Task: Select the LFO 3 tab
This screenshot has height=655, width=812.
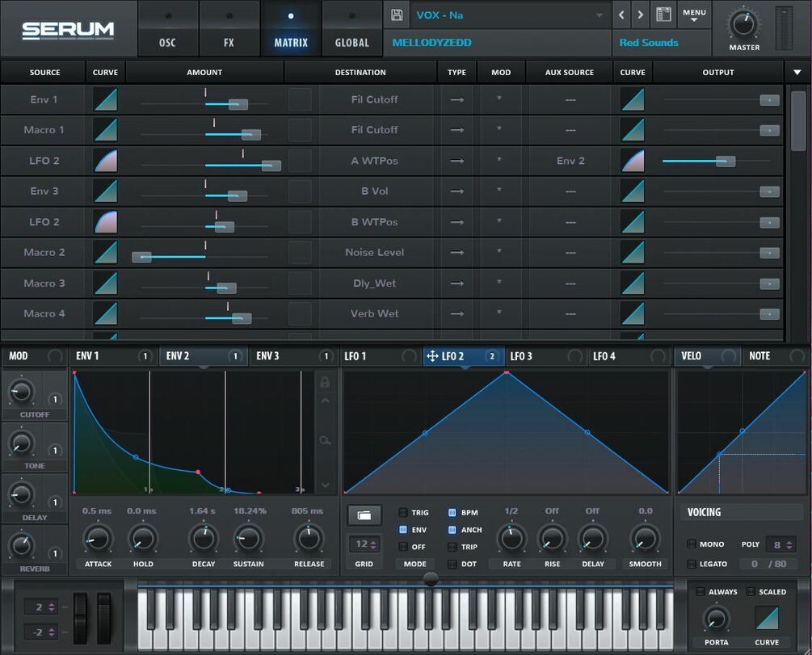Action: [x=546, y=355]
